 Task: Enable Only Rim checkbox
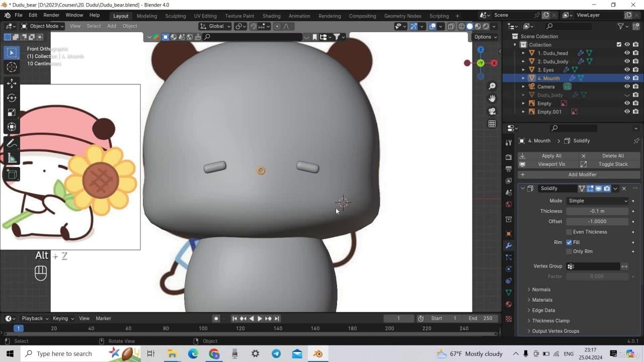coord(569,251)
